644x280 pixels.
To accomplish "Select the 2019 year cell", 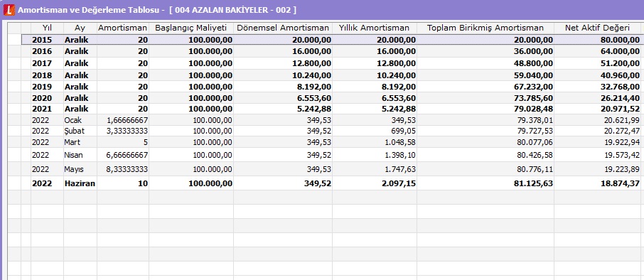I will click(47, 87).
